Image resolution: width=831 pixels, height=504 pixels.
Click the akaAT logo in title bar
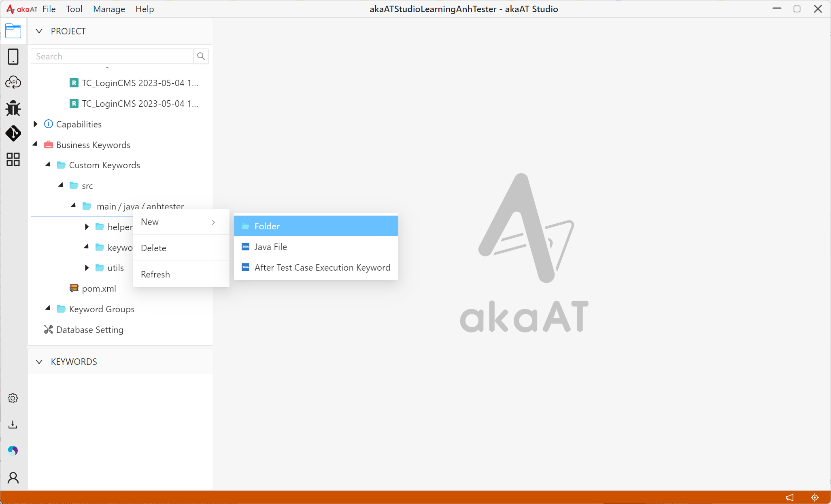pyautogui.click(x=22, y=9)
